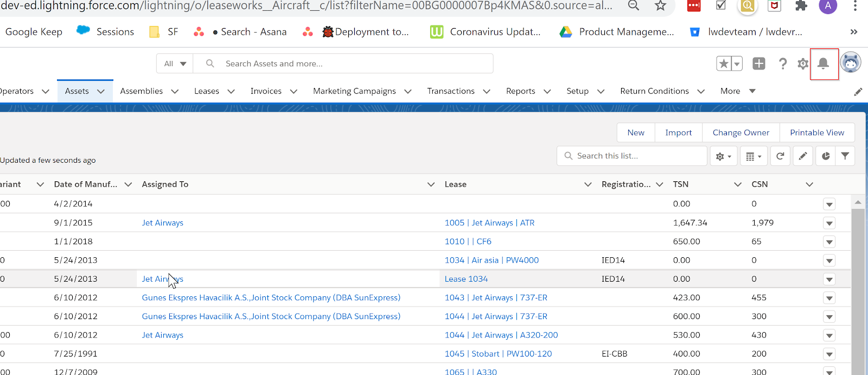
Task: Open Chrome profile avatar A
Action: coord(827,6)
